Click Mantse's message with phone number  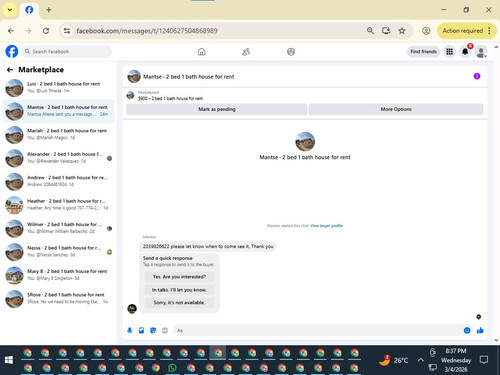[208, 247]
